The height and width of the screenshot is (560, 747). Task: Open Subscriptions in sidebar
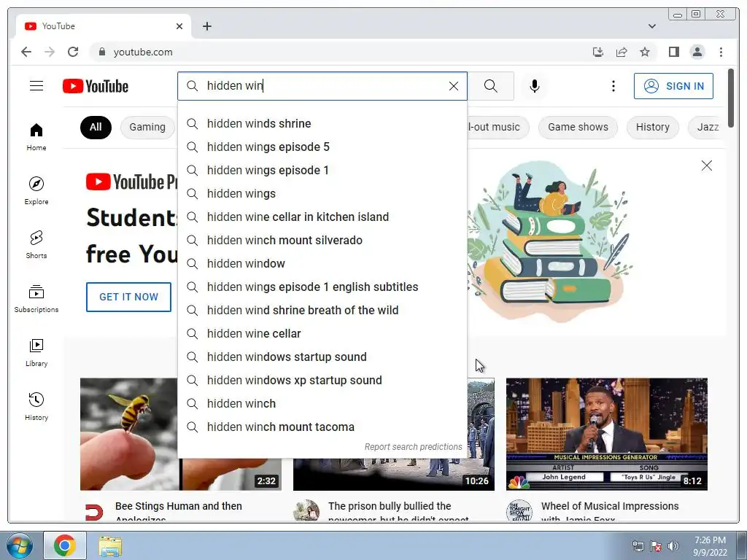(36, 298)
